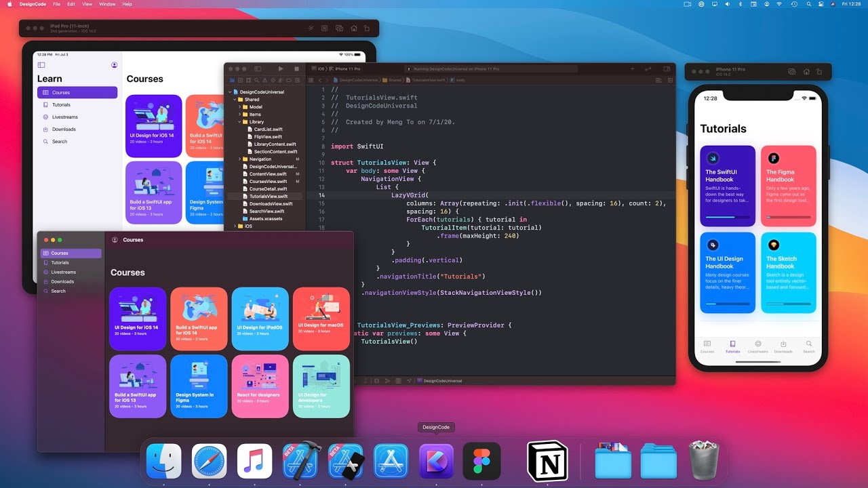Toggle sidebar icon in iPad app
868x488 pixels.
[x=41, y=65]
